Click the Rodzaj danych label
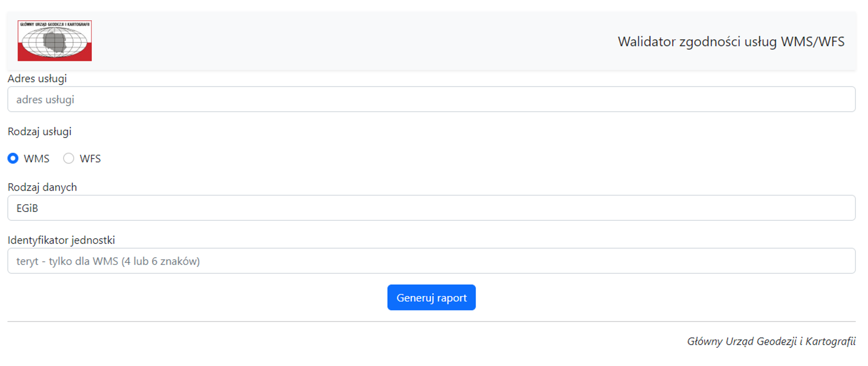The height and width of the screenshot is (366, 868). coord(42,187)
